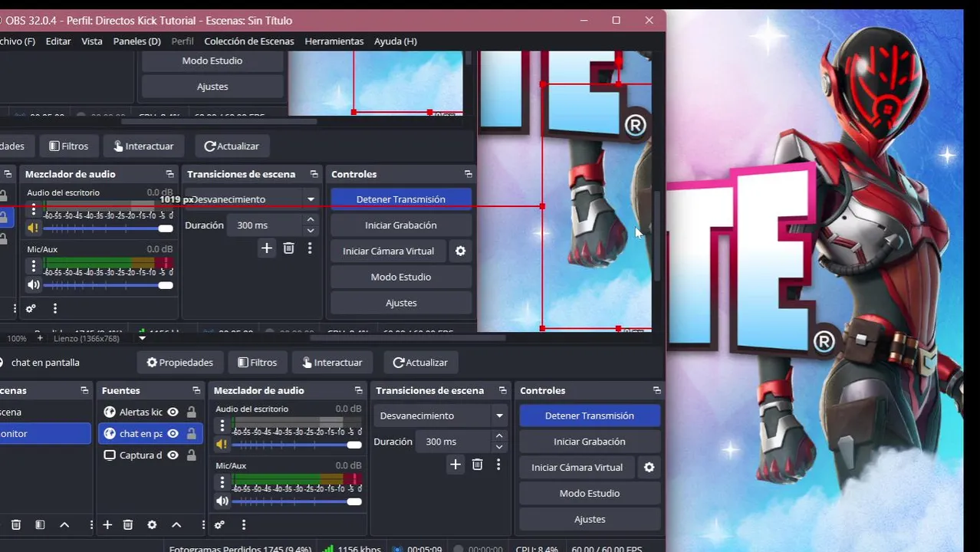Move source up with Fuentes up arrow
980x552 pixels.
point(176,525)
